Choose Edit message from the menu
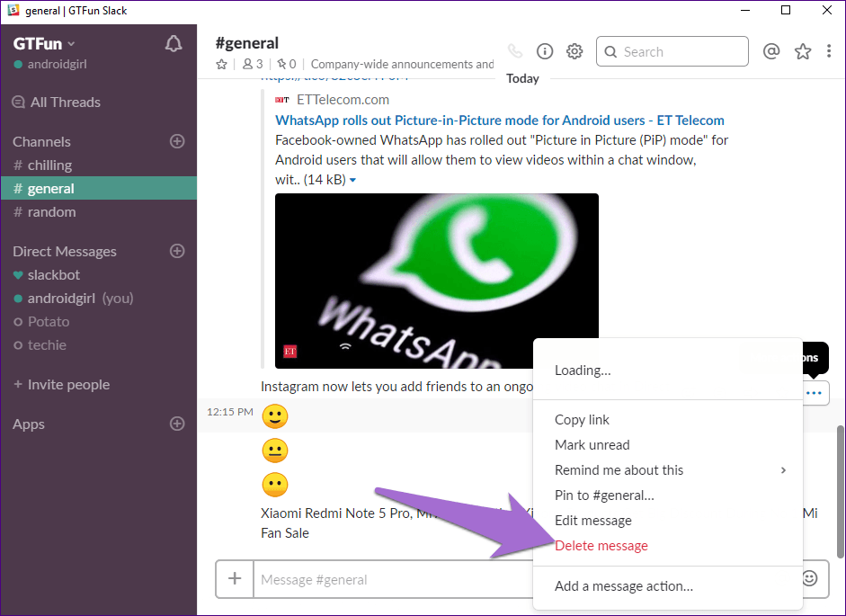846x616 pixels. pos(669,521)
